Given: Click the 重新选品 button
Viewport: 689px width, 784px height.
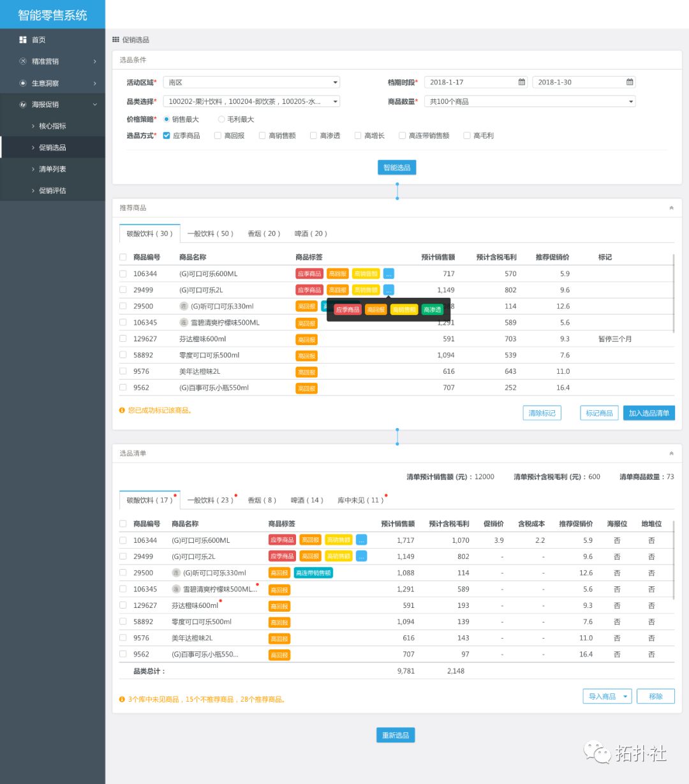Looking at the screenshot, I should click(x=396, y=736).
